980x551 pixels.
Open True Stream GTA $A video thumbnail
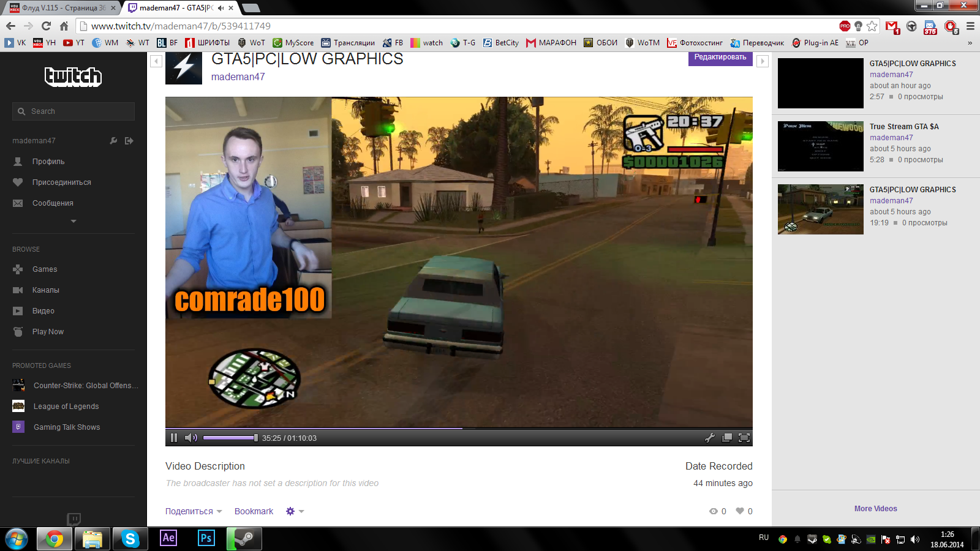point(821,146)
